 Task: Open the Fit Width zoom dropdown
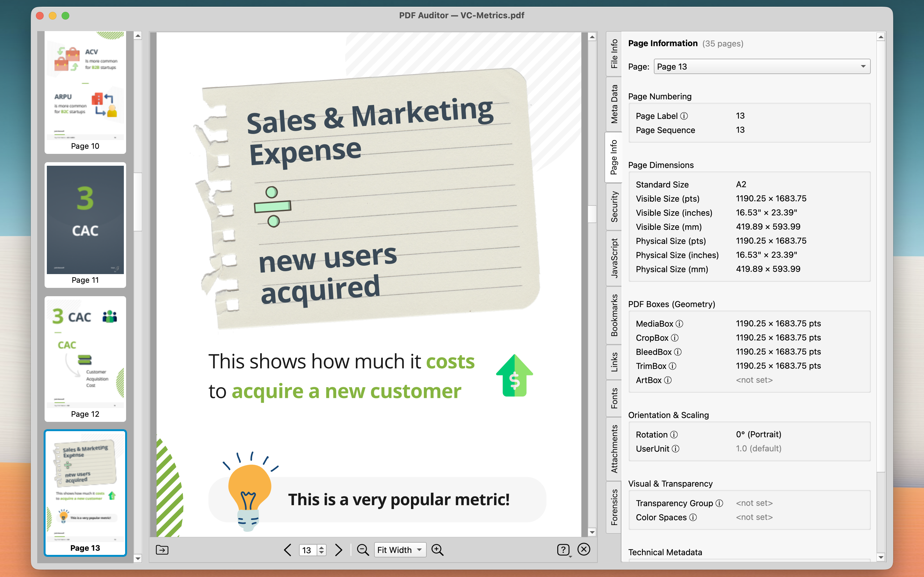click(400, 550)
